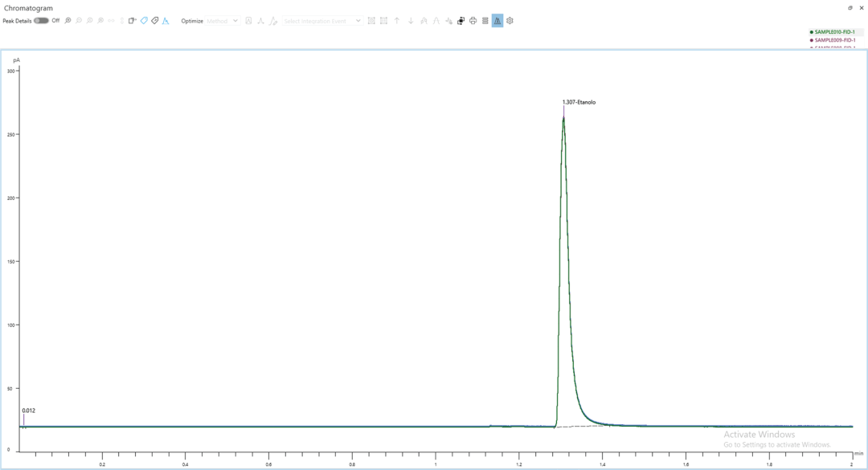
Task: Click the horizontal scale arrows icon
Action: (111, 20)
